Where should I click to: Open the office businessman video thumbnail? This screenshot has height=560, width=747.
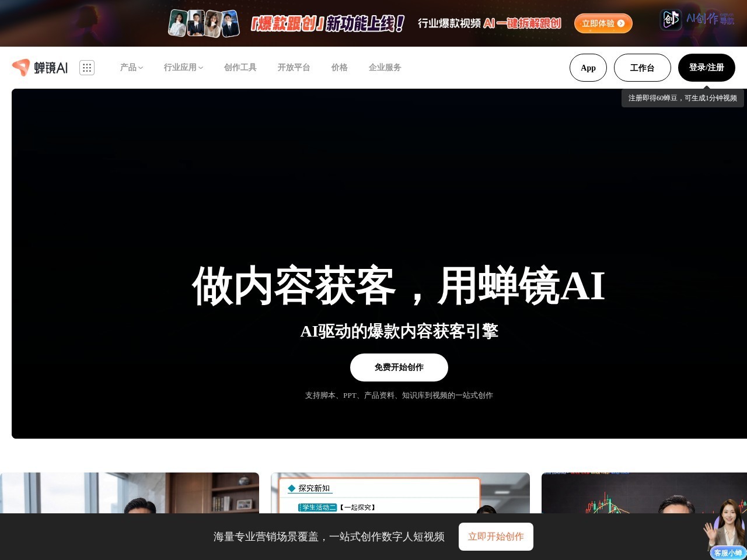click(x=130, y=493)
